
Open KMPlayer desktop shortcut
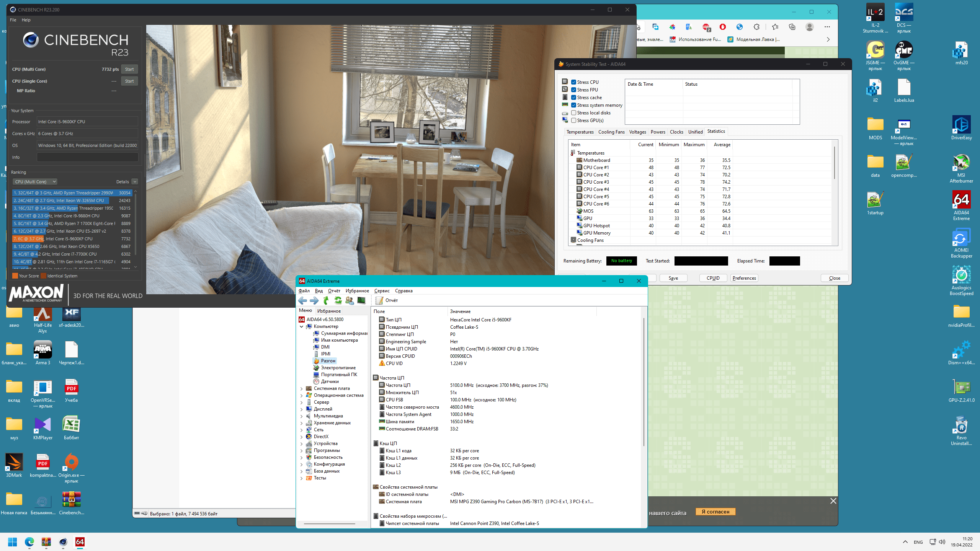pyautogui.click(x=43, y=428)
